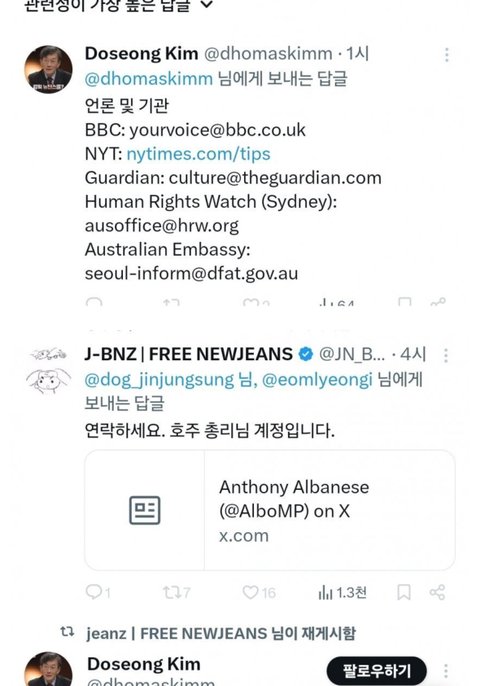480x686 pixels.
Task: Open the J-BNZ profile avatar drawing
Action: click(48, 370)
